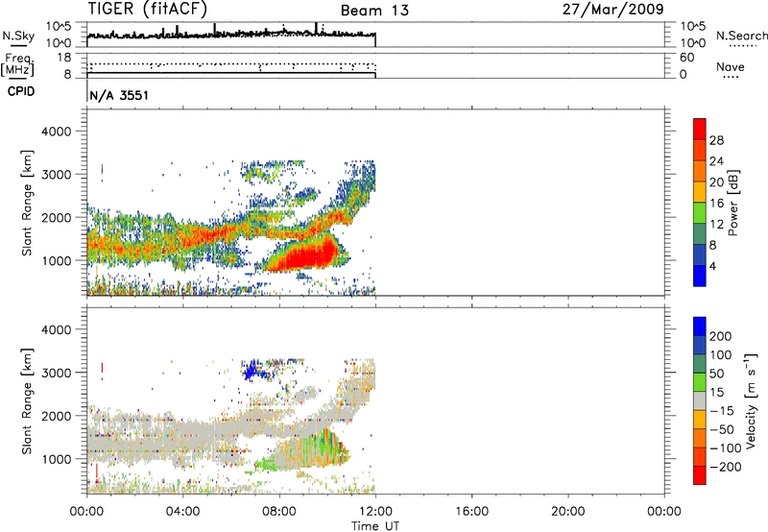768x532 pixels.
Task: Click the 200 velocity scale label
Action: coord(721,336)
